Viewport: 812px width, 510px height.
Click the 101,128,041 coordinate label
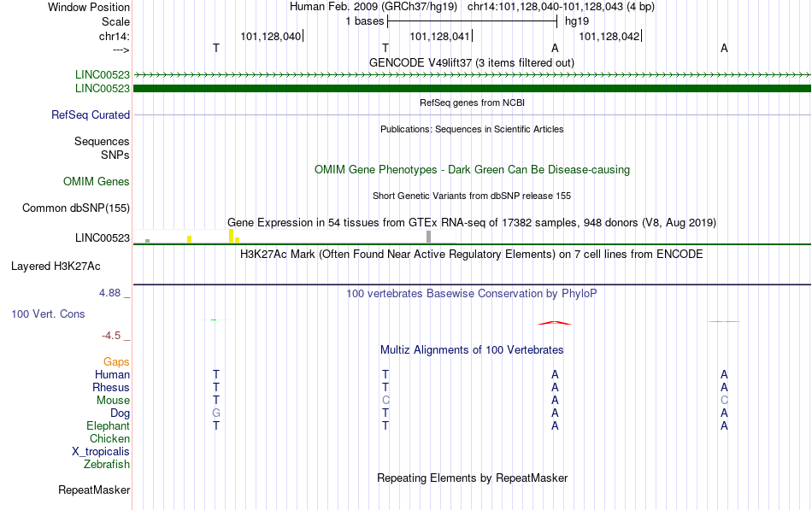(439, 36)
